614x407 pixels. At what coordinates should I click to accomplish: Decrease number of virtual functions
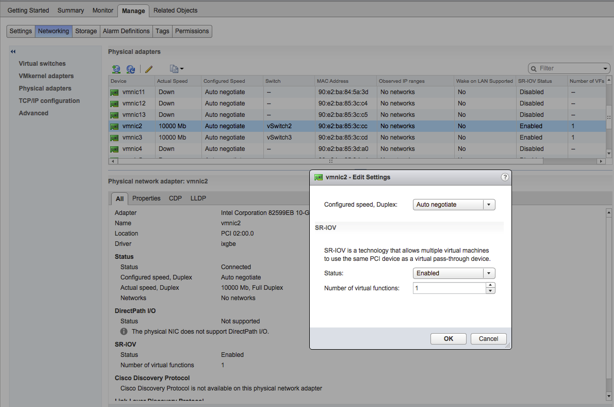tap(490, 291)
